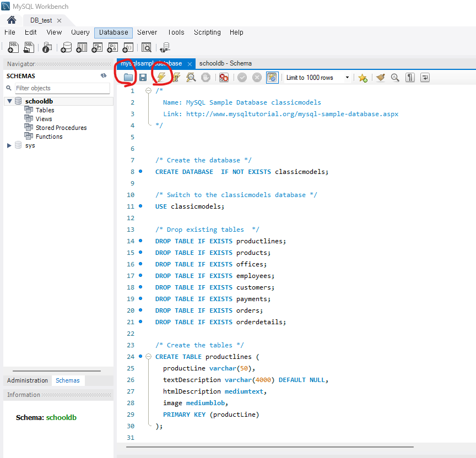The width and height of the screenshot is (476, 458).
Task: Rollback the current transaction
Action: 257,78
